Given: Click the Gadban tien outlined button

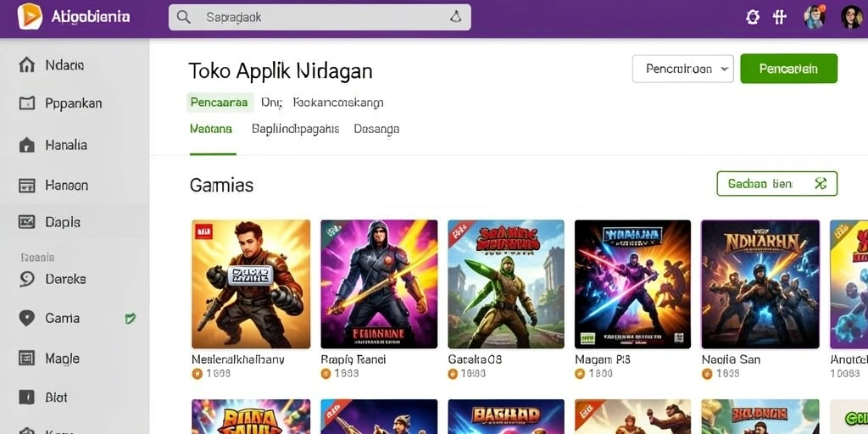Looking at the screenshot, I should (x=776, y=184).
